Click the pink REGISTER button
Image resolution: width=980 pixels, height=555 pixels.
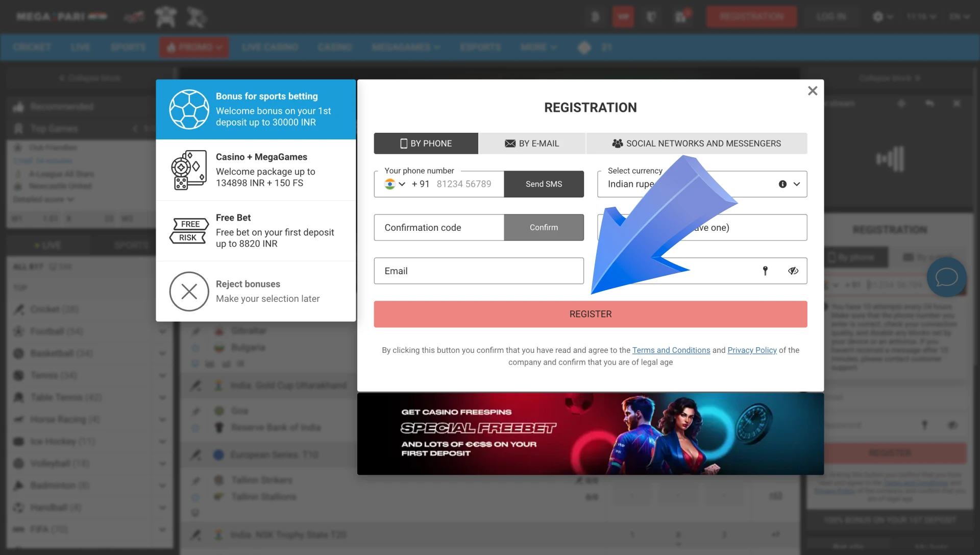591,315
